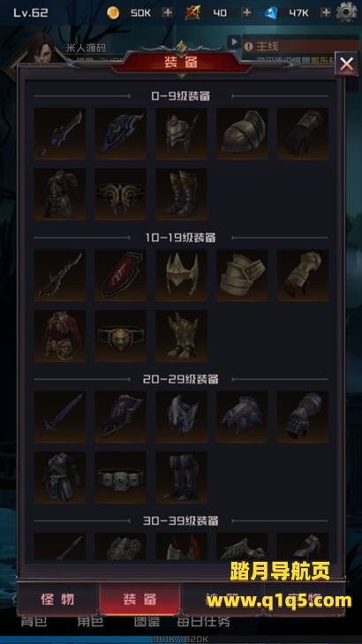Open the belt item in 0-9级装备

[x=121, y=193]
